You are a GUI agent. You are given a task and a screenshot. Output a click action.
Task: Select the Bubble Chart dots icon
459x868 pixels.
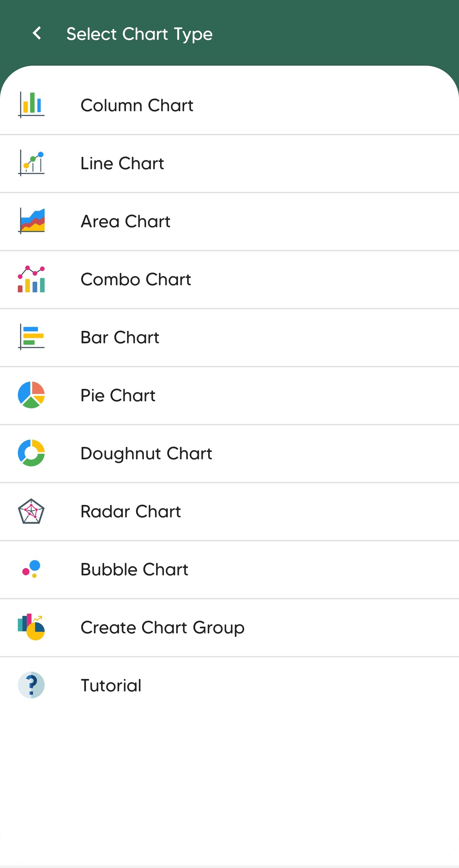[x=31, y=569]
